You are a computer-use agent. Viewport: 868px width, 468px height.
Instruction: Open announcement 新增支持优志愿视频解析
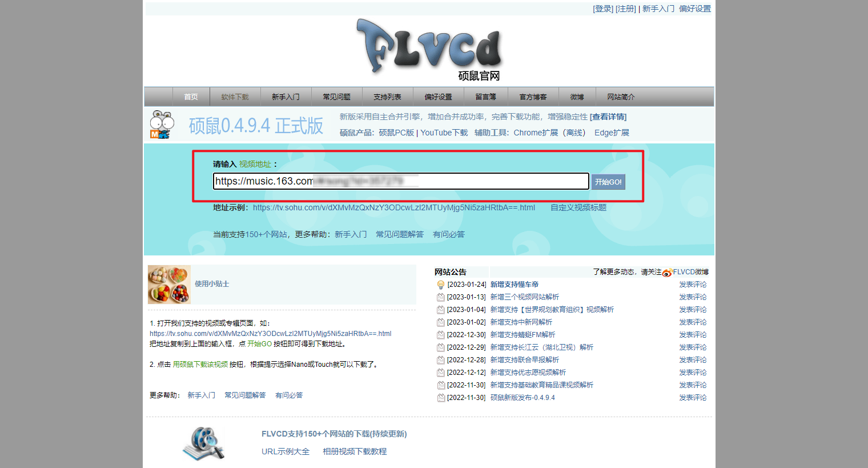point(528,373)
